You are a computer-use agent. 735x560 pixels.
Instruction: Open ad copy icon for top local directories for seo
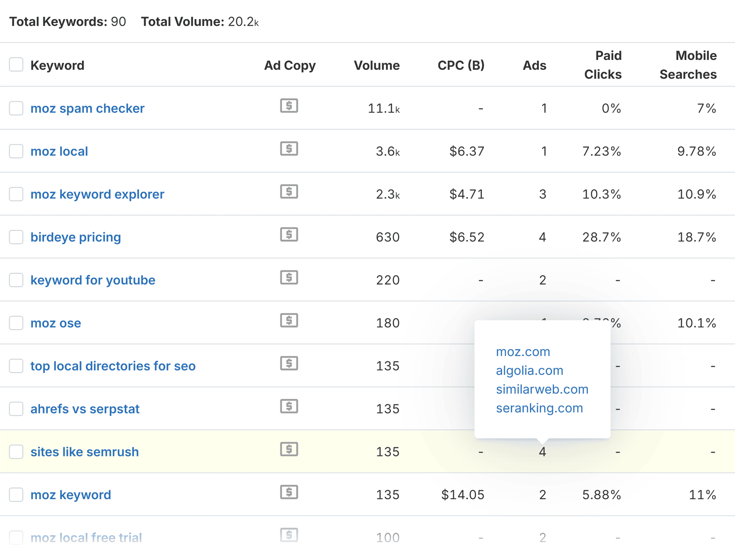click(x=289, y=363)
